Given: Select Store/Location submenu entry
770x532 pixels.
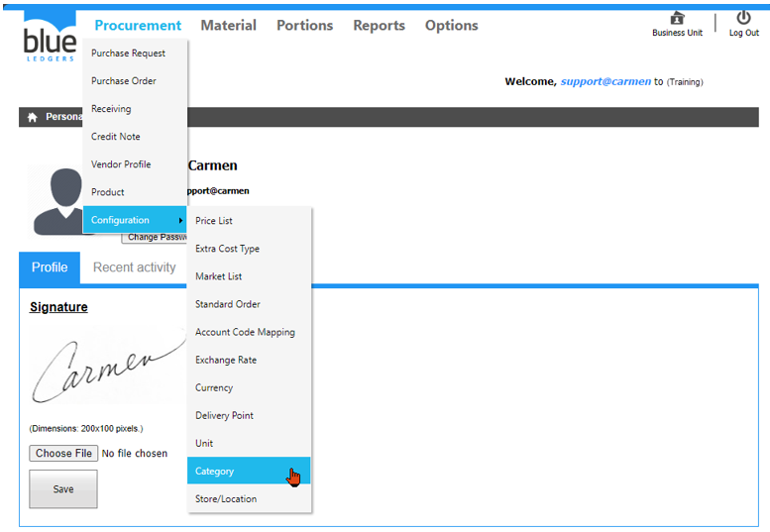Looking at the screenshot, I should click(x=226, y=499).
